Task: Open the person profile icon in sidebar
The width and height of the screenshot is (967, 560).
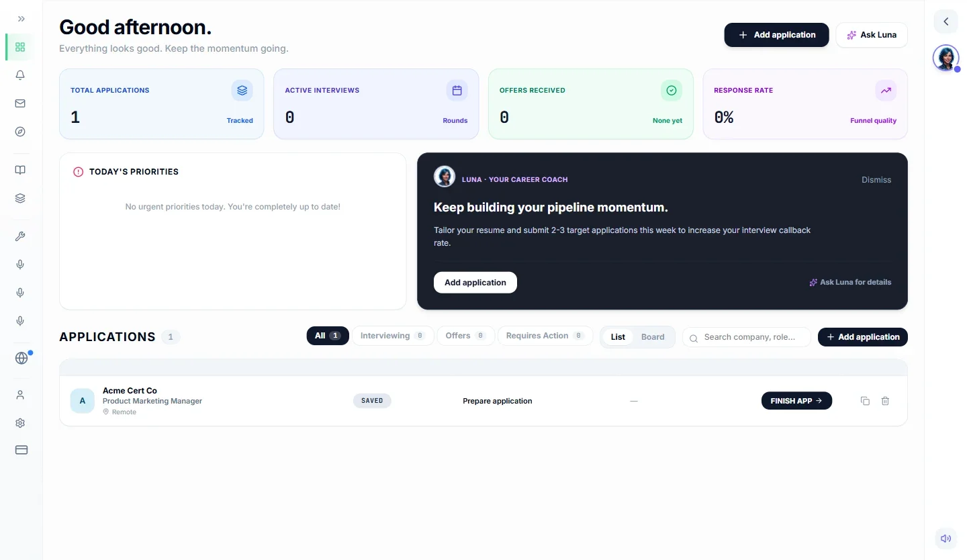Action: tap(20, 395)
